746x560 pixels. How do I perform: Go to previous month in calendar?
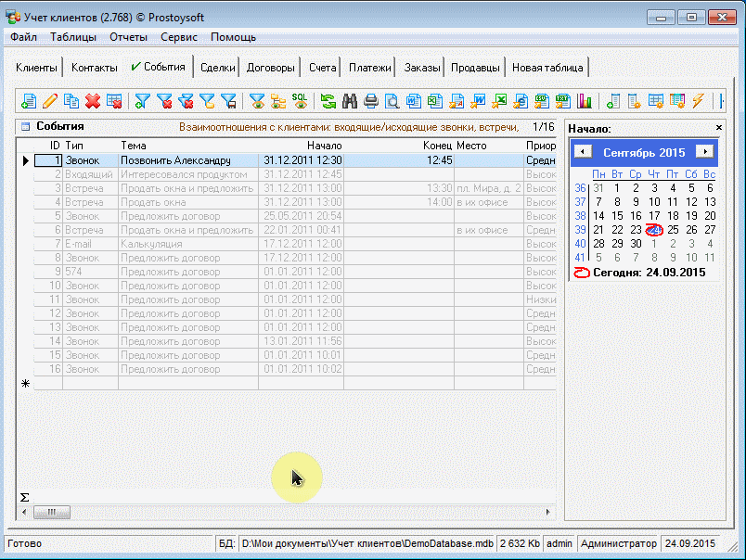[x=582, y=151]
